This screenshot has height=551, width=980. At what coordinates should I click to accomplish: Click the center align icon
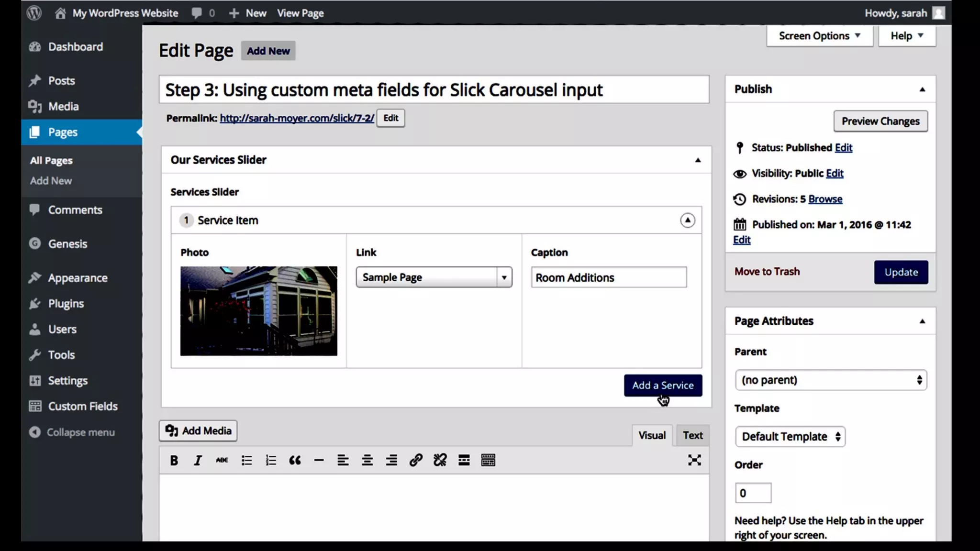coord(367,460)
